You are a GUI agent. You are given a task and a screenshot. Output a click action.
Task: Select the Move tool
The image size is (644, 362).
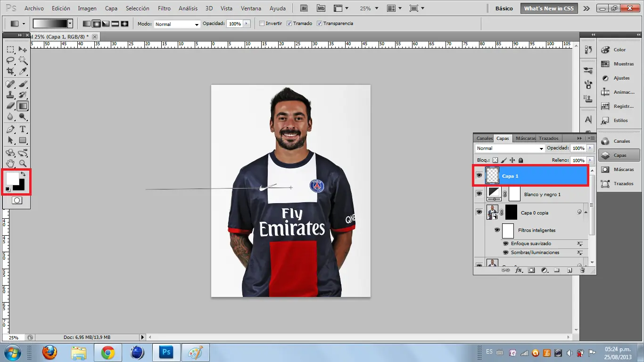coord(23,49)
